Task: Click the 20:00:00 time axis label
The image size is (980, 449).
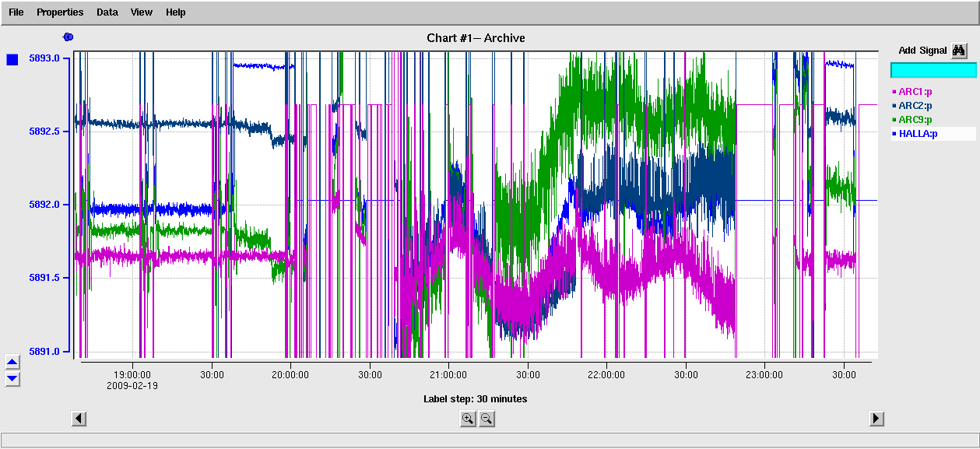Action: (x=291, y=374)
